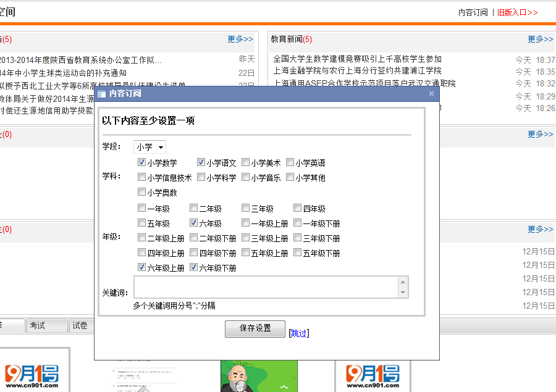The image size is (556, 392).
Task: Open 内容订阅 link in top header
Action: (473, 12)
